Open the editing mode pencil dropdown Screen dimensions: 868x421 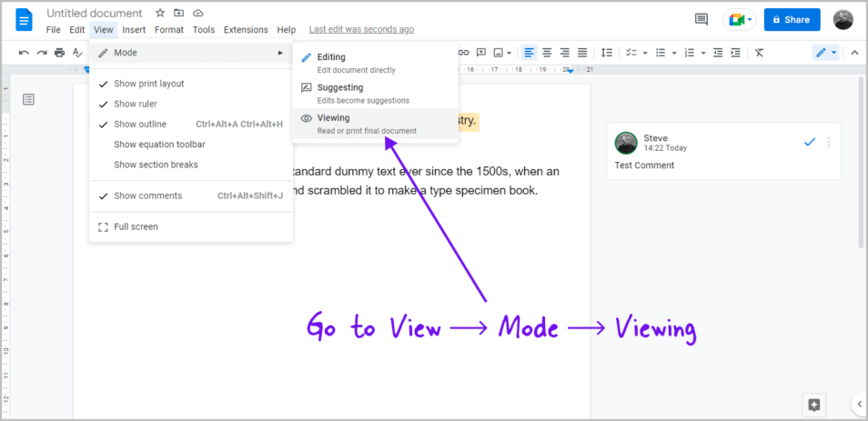[x=826, y=53]
